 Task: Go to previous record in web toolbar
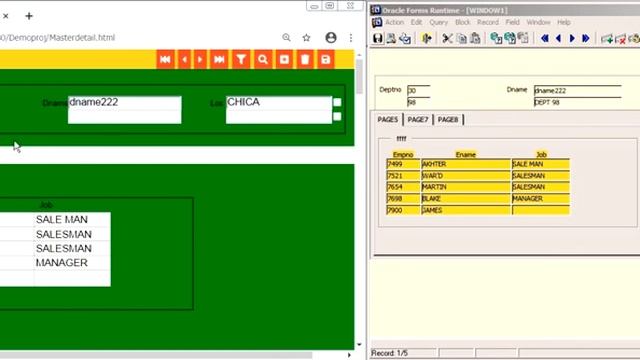pyautogui.click(x=184, y=60)
